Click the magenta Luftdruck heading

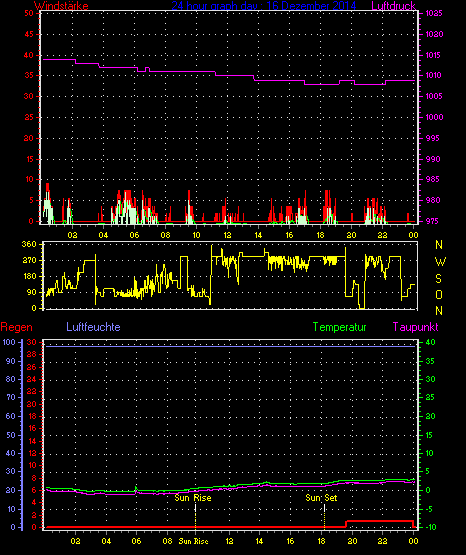pos(393,5)
